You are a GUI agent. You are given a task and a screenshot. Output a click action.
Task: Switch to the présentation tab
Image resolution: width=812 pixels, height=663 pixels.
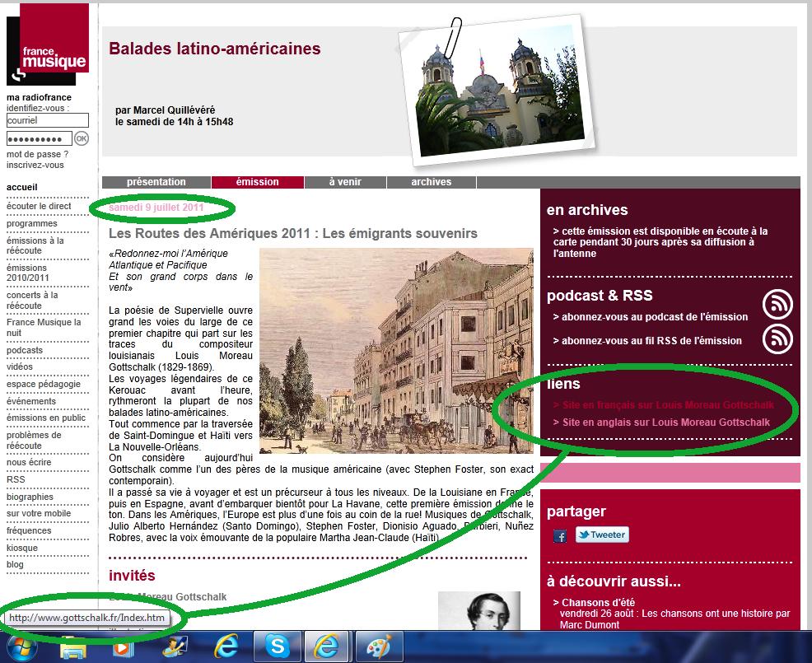point(156,182)
